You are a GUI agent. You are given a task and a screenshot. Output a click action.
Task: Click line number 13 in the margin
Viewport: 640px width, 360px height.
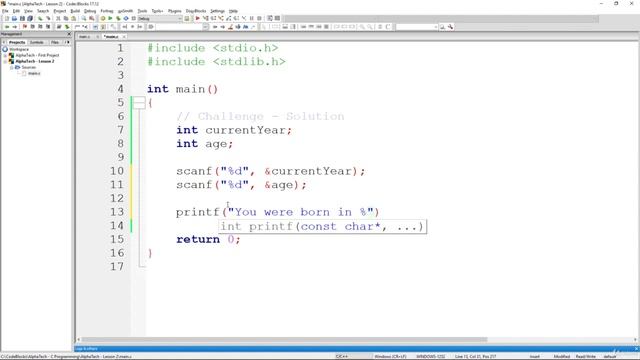point(117,212)
